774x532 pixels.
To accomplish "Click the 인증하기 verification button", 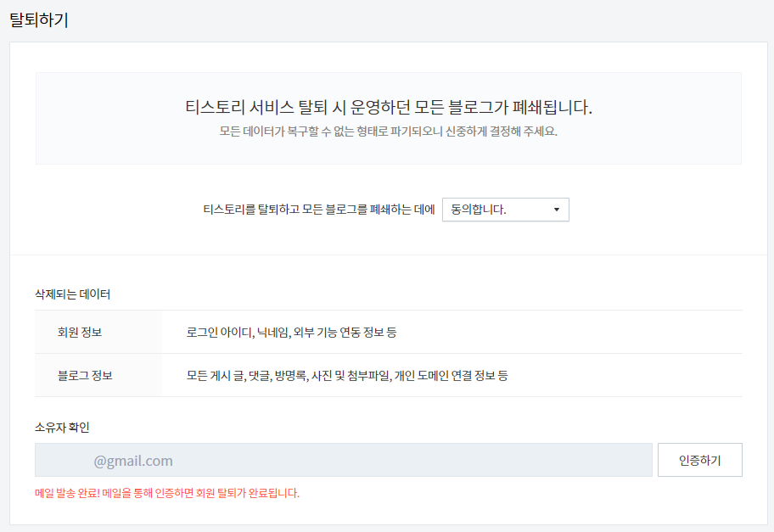I will coord(700,460).
